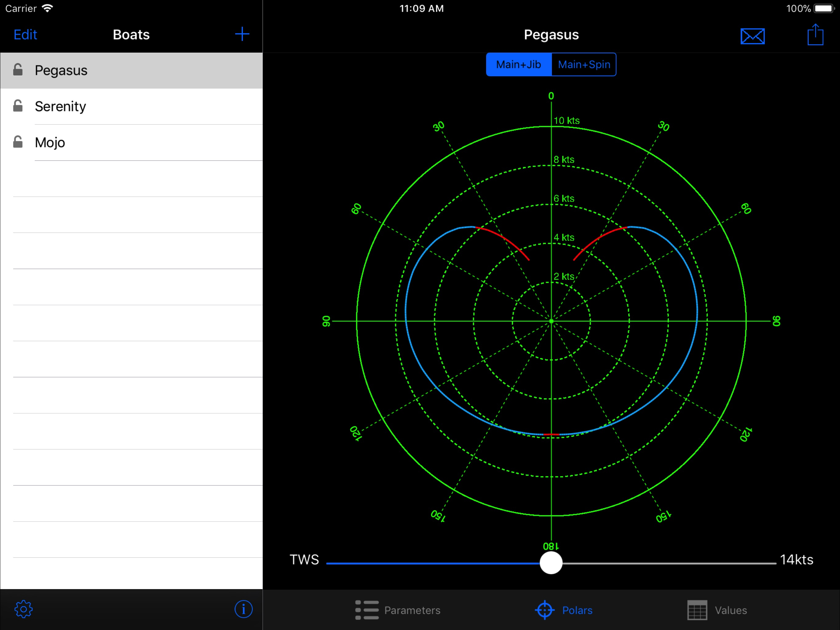The height and width of the screenshot is (630, 840).
Task: Click the TWS label
Action: [304, 560]
